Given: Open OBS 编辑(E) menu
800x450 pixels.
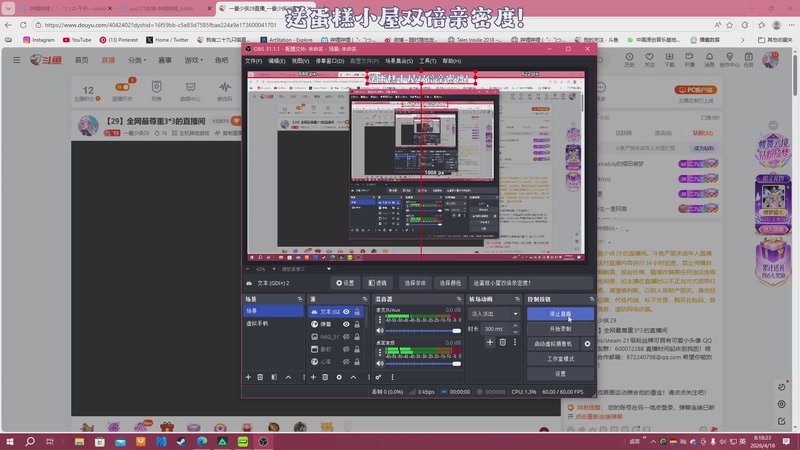Looking at the screenshot, I should coord(277,61).
